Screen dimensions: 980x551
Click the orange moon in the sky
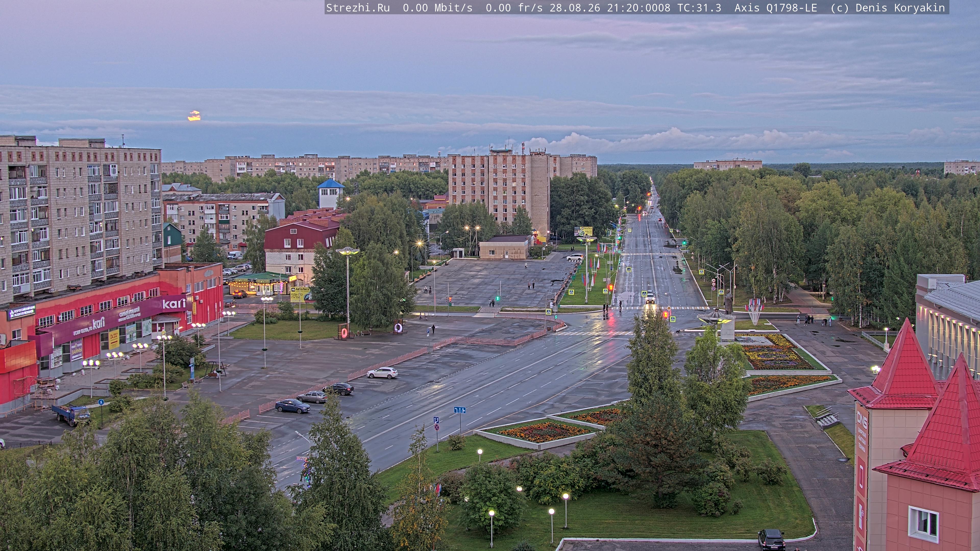click(194, 116)
